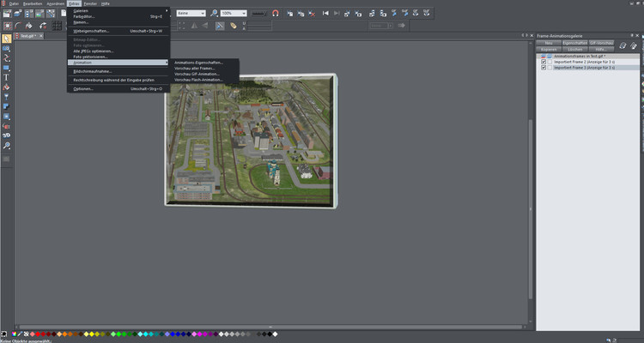Pick the white swatch at color line end
Image resolution: width=644 pixels, height=343 pixels.
tap(275, 334)
